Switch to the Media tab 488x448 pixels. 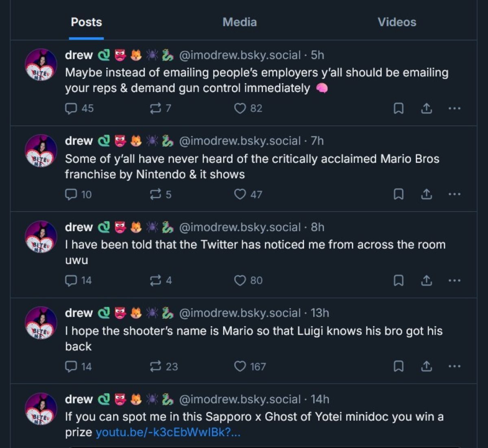pos(240,22)
